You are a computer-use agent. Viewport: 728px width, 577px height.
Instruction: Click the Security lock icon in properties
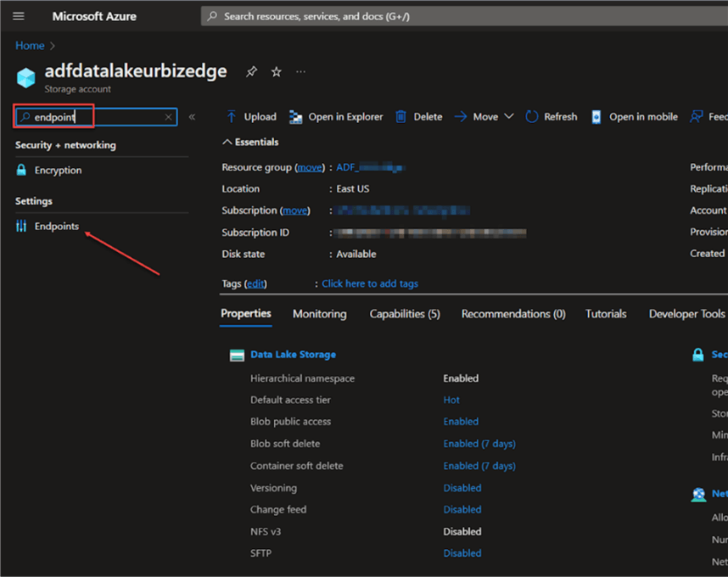tap(697, 355)
